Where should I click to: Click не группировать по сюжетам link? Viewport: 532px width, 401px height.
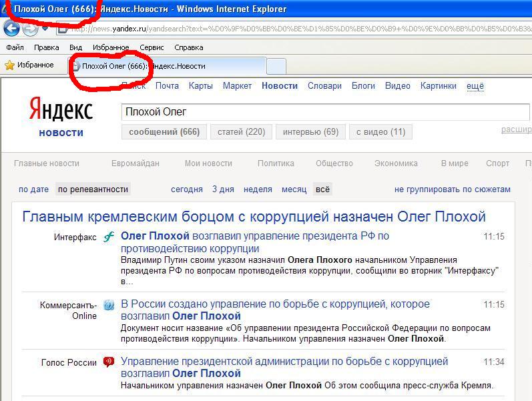453,189
